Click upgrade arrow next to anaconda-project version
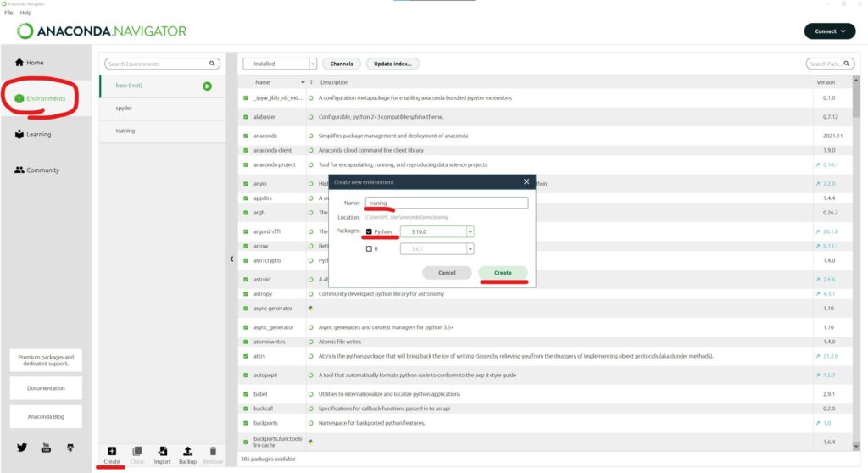The image size is (868, 473). point(818,164)
